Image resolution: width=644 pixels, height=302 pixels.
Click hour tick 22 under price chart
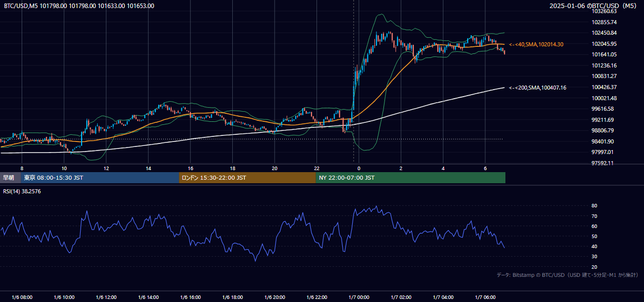(x=316, y=168)
